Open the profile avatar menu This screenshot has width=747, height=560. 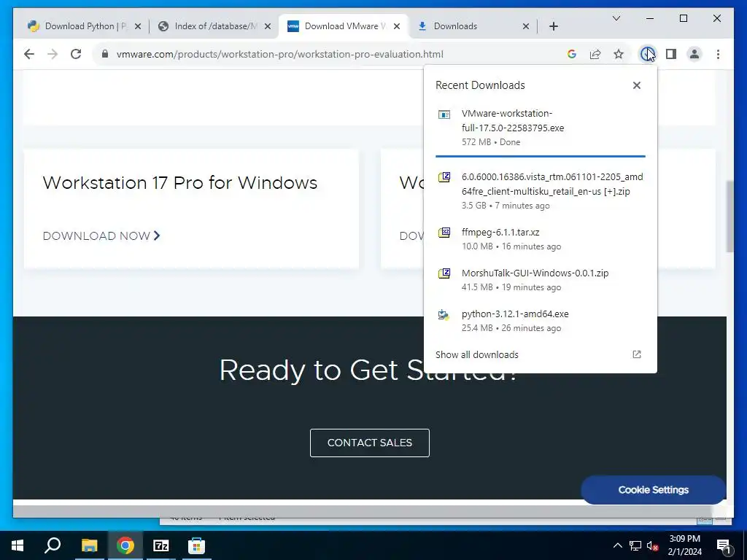(x=694, y=54)
